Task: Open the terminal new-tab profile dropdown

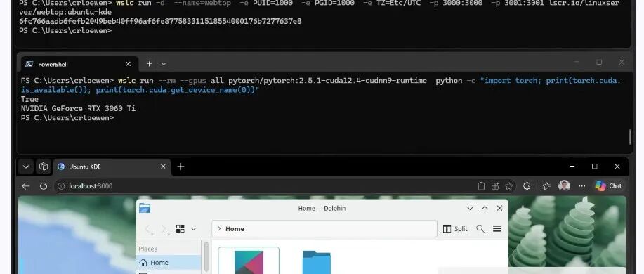Action: coord(164,64)
